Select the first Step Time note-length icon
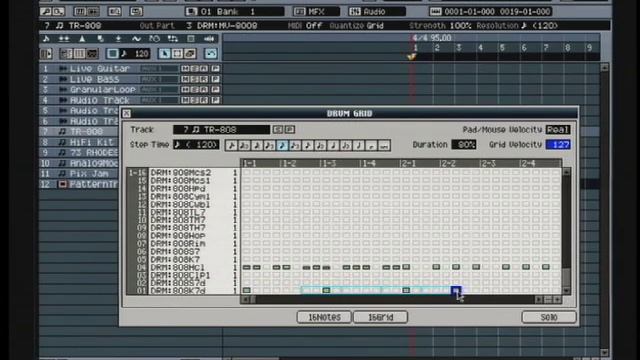640x360 pixels. pos(231,145)
